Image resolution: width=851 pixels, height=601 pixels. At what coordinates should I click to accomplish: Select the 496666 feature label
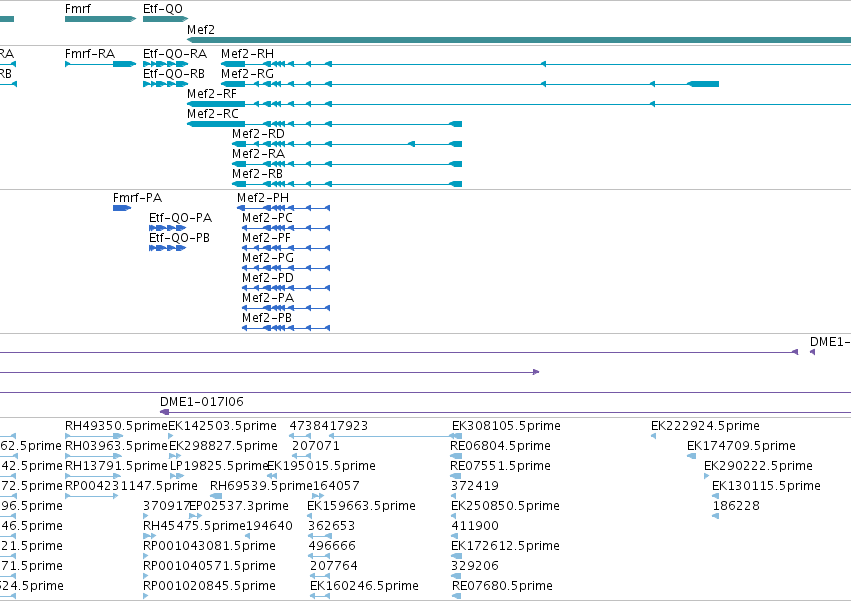click(x=332, y=546)
